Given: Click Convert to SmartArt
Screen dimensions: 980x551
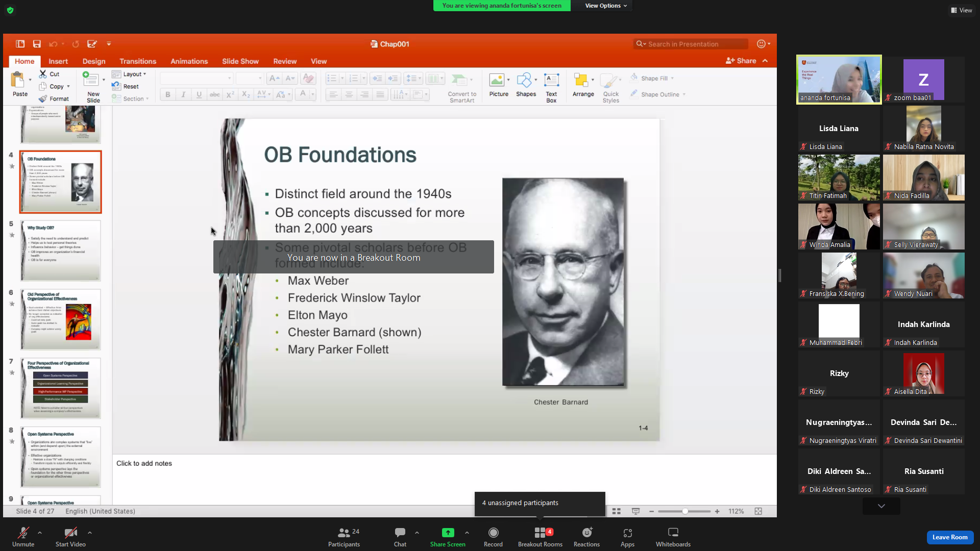Looking at the screenshot, I should click(x=462, y=87).
